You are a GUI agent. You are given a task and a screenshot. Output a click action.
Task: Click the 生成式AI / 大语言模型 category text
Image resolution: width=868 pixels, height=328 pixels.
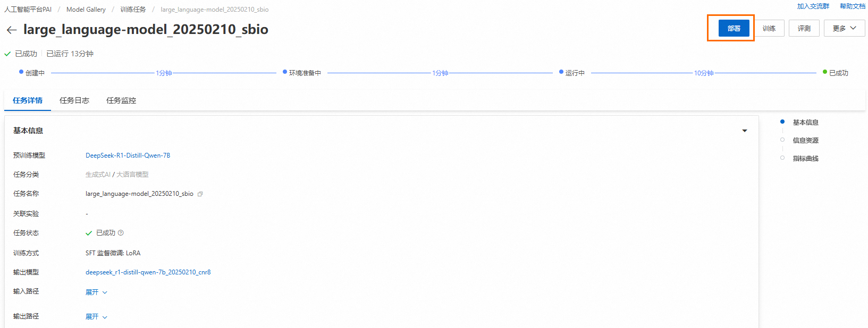point(117,175)
